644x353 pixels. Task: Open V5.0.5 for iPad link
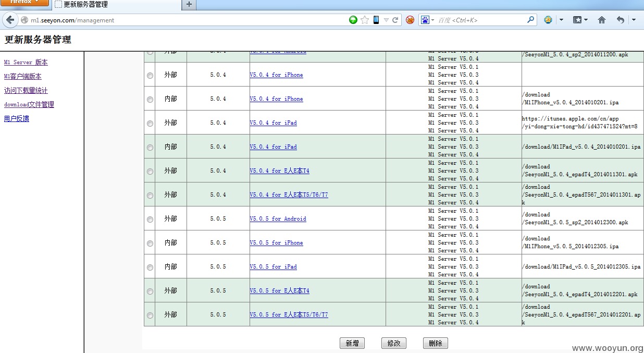click(x=273, y=266)
